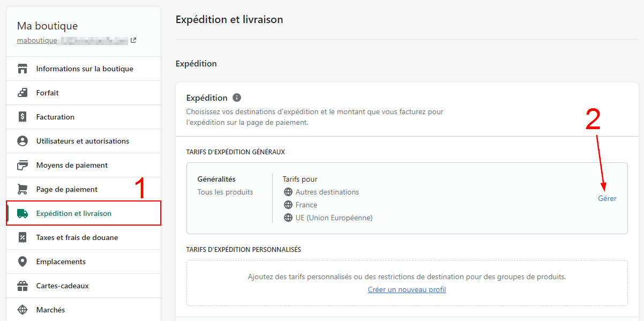Open the external link icon next to store URL
644x321 pixels.
[x=133, y=40]
